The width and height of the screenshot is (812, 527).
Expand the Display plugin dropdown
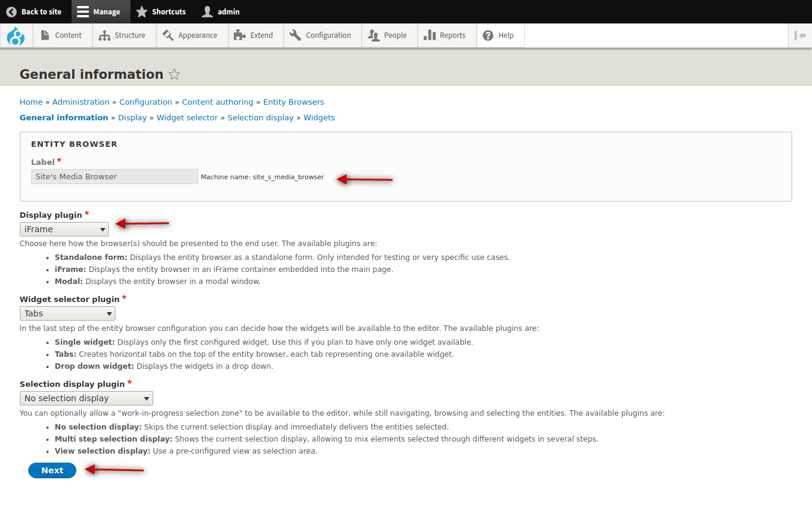point(64,229)
